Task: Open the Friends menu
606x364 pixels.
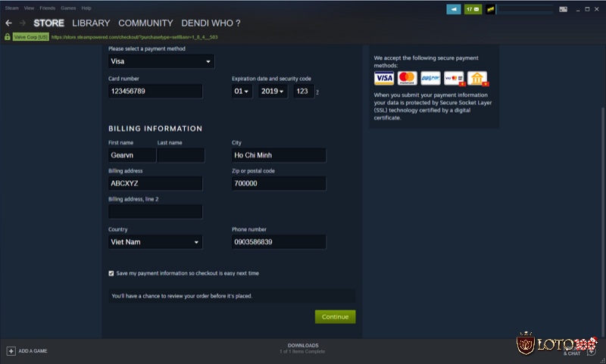Action: [47, 8]
